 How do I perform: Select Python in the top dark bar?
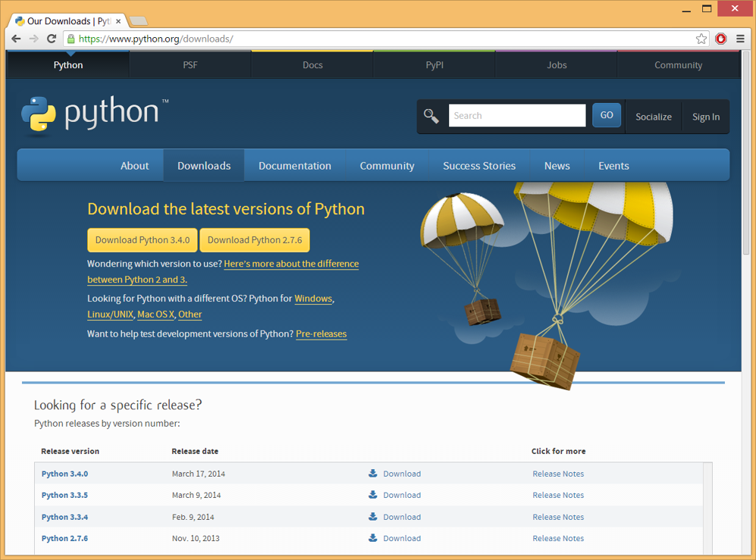coord(68,65)
